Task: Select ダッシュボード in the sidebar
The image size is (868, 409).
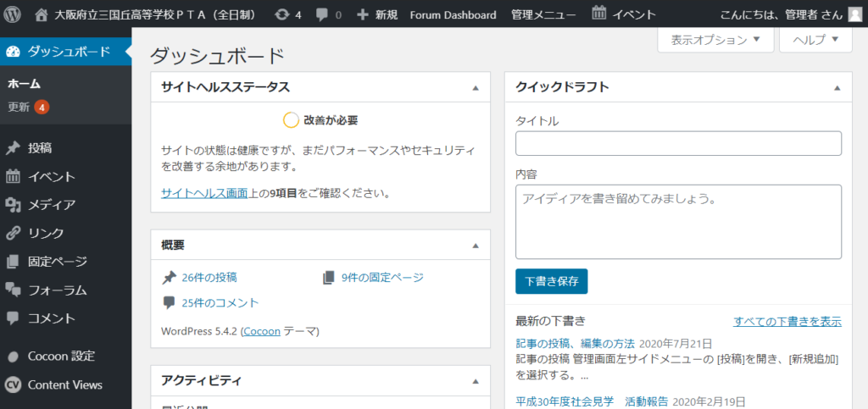Action: click(65, 52)
